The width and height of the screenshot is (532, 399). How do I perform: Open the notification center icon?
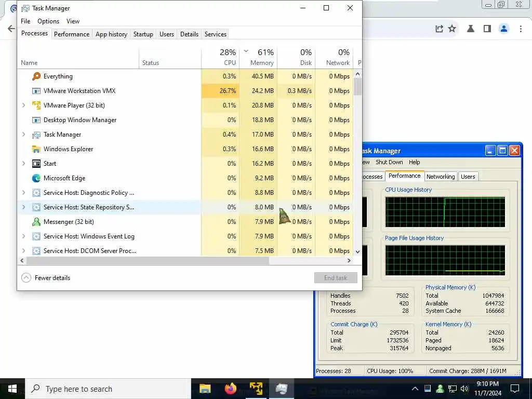pos(515,389)
